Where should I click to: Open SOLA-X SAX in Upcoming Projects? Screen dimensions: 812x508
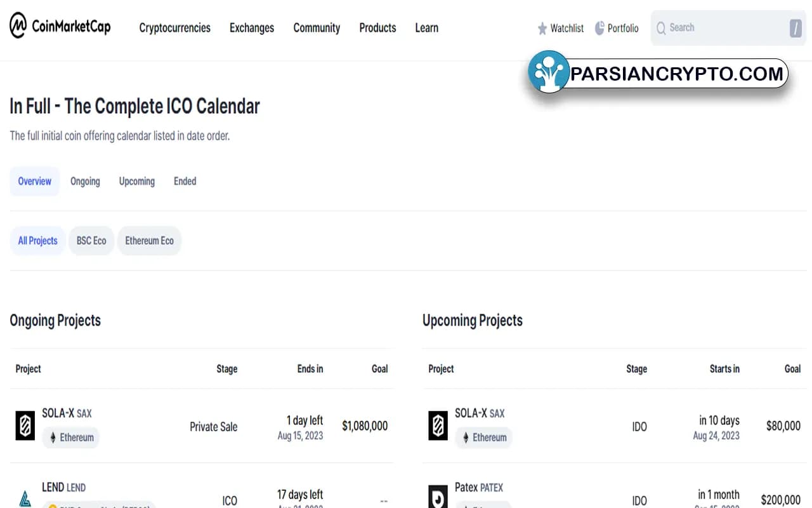[x=480, y=413]
